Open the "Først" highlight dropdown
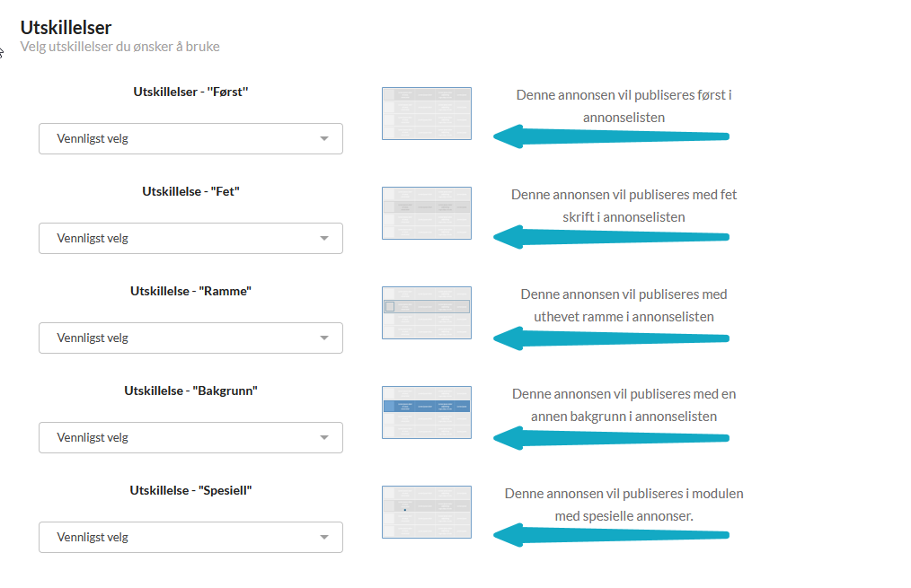Image resolution: width=911 pixels, height=588 pixels. 190,138
